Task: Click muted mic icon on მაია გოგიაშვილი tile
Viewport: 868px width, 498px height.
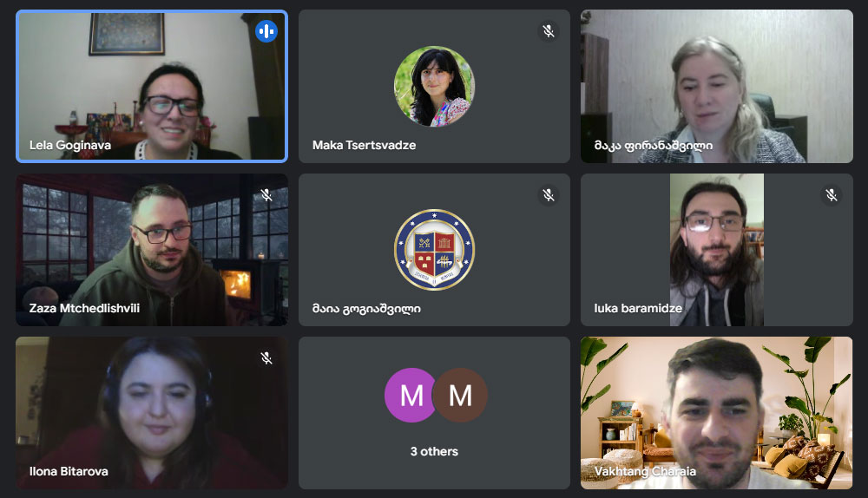Action: (548, 194)
